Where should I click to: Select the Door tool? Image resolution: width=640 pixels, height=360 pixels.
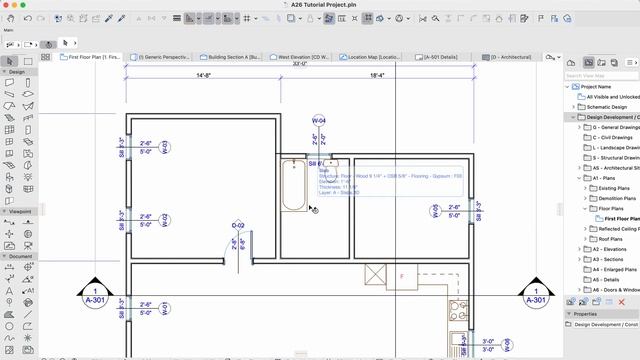(28, 130)
